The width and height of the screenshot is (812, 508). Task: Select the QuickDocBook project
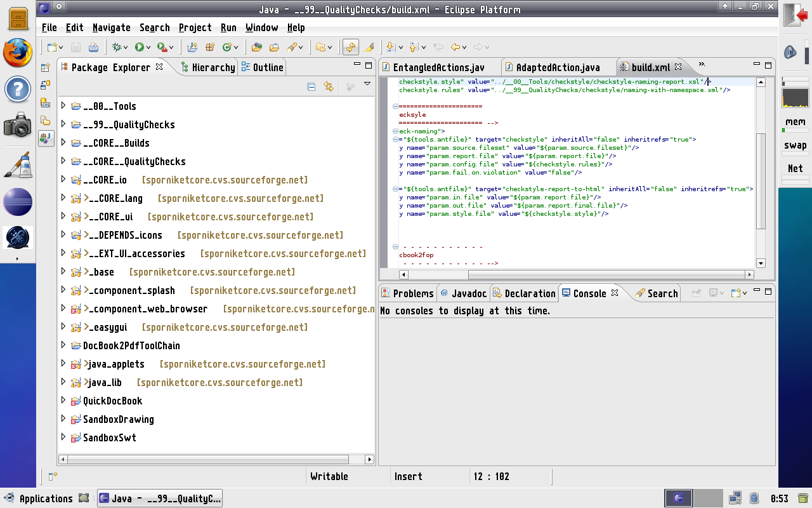pyautogui.click(x=112, y=401)
